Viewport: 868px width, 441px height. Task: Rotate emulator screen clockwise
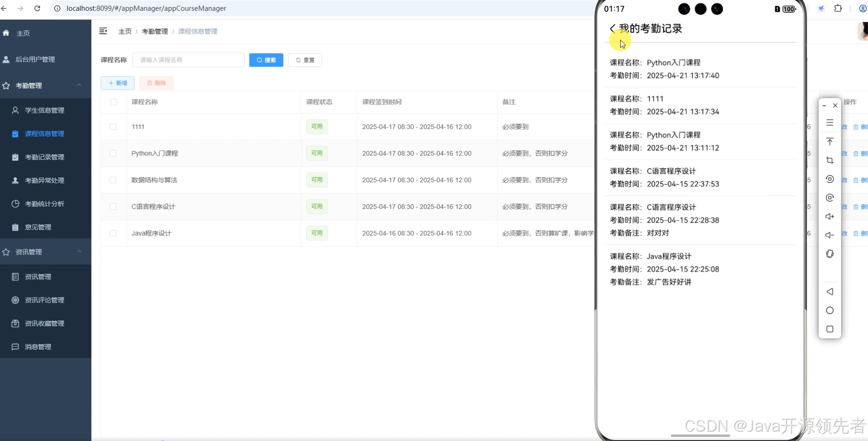pos(830,198)
